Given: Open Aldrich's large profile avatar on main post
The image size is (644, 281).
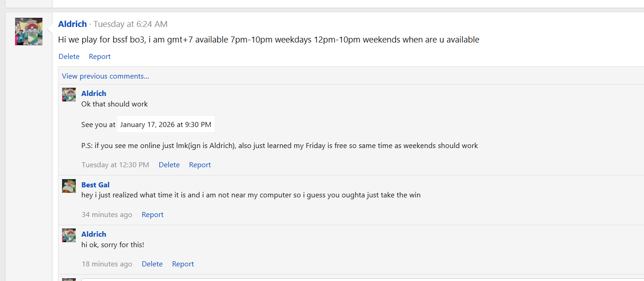Looking at the screenshot, I should pos(29,32).
